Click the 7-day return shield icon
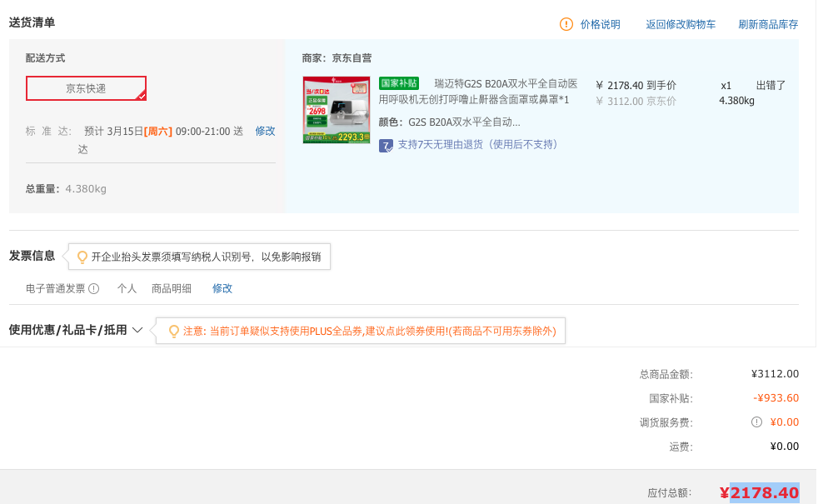The height and width of the screenshot is (504, 823). click(x=386, y=146)
